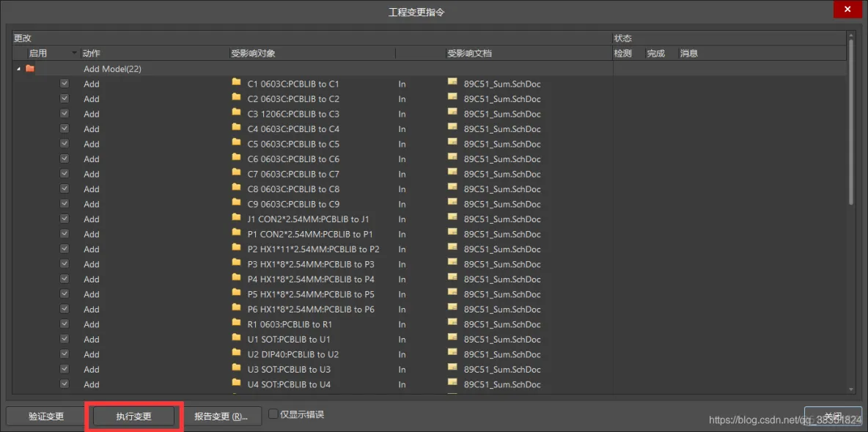
Task: Click the SchDoc document icon in C6 row
Action: coord(452,157)
